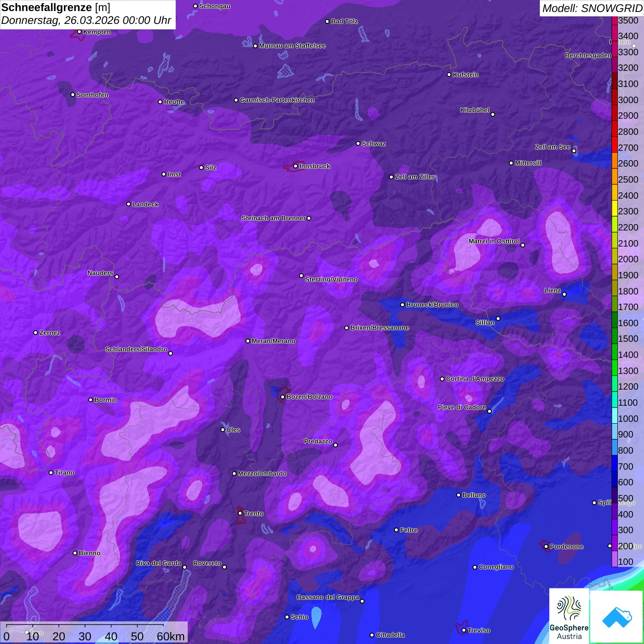Click the 'Zell am Ziller' map label
Viewport: 644px width, 644px height.
click(x=415, y=177)
